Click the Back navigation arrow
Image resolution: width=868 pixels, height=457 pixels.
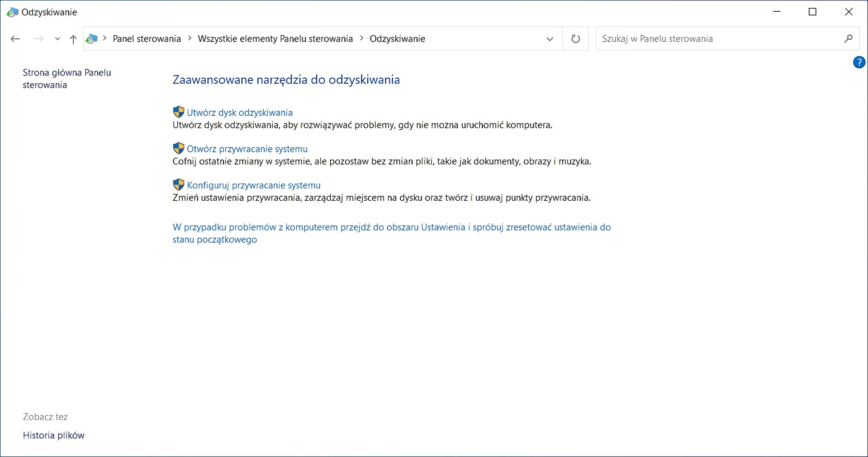(x=15, y=38)
